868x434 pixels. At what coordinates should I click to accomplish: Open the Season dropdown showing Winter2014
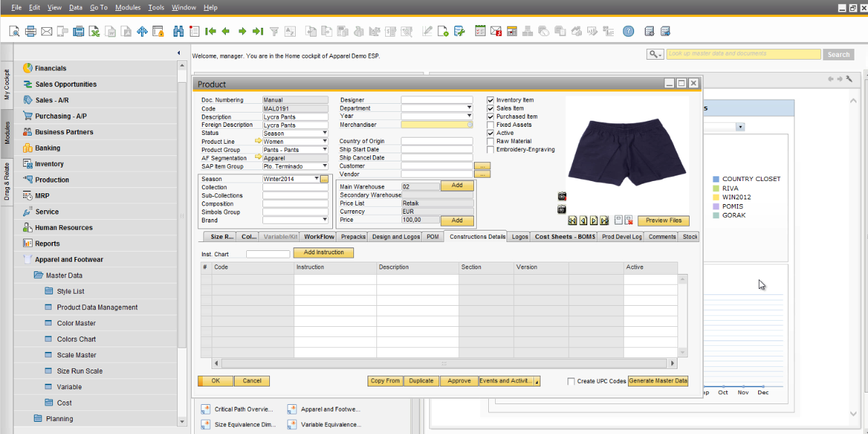pyautogui.click(x=317, y=179)
